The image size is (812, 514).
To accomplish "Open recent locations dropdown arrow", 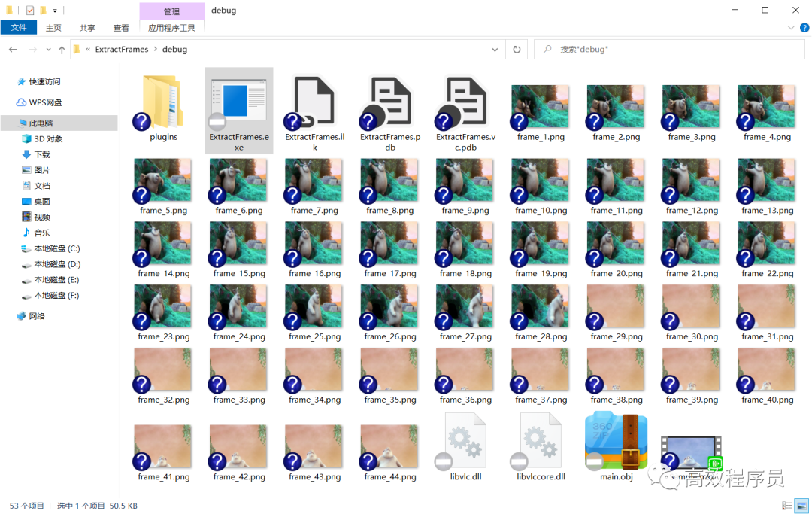I will (x=49, y=49).
